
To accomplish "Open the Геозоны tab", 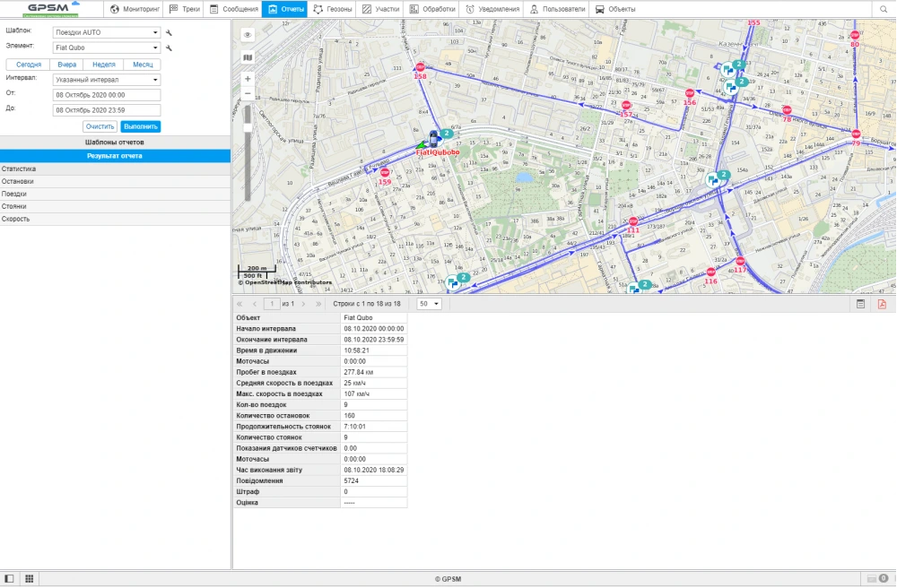I will pos(334,9).
